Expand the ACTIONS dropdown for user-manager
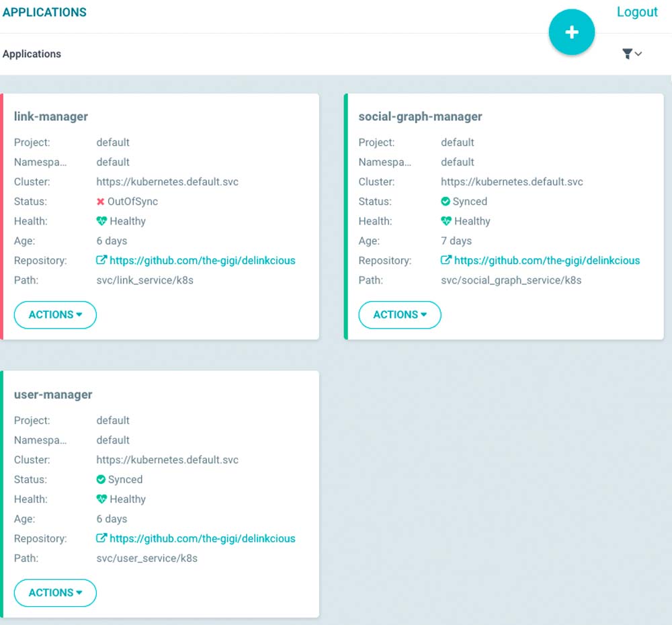 pos(55,593)
